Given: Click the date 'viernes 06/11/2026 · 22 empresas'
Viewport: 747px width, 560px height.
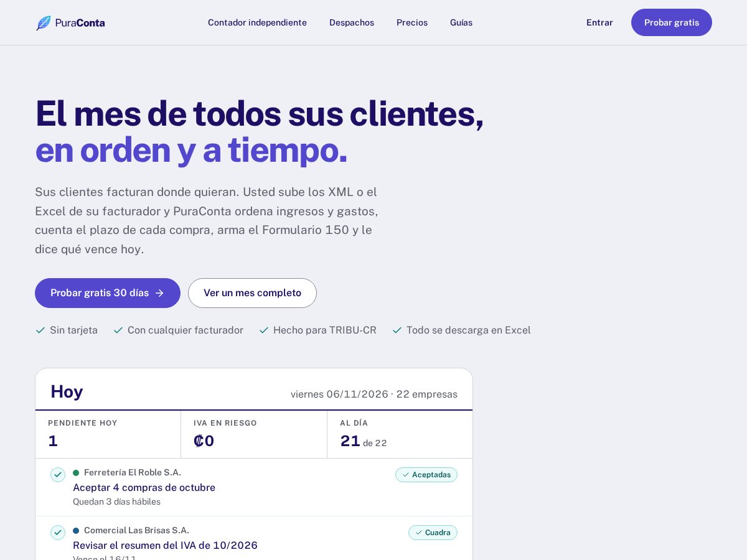Looking at the screenshot, I should tap(374, 394).
